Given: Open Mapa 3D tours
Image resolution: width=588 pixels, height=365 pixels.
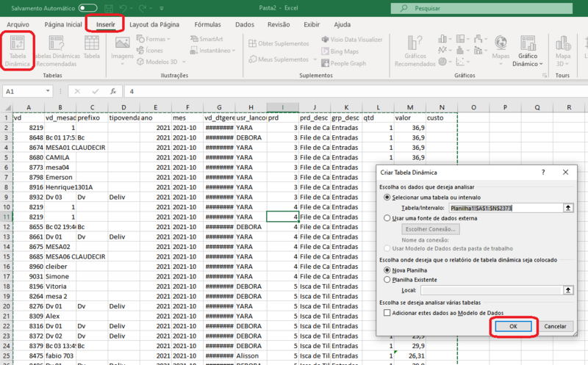Looking at the screenshot, I should coord(563,51).
